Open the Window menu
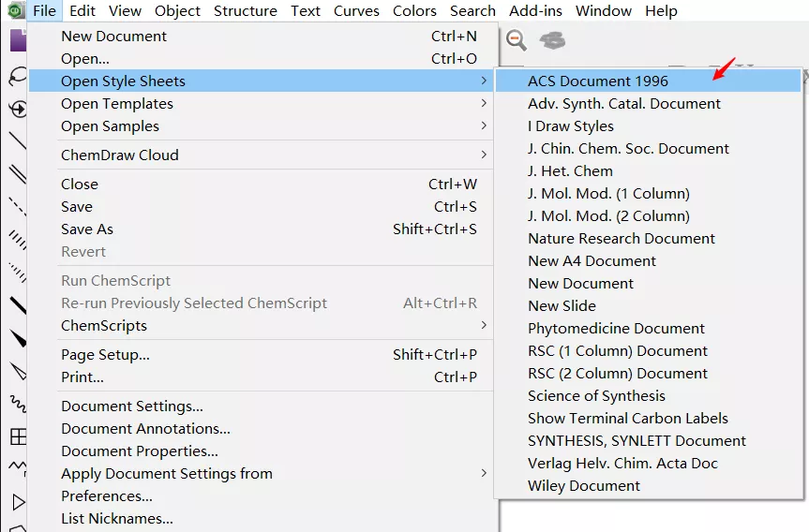 (604, 10)
